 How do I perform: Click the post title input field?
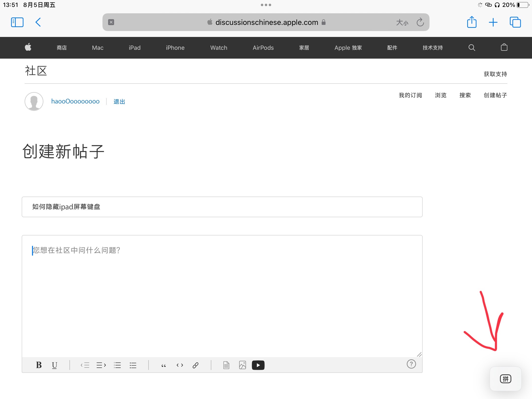pyautogui.click(x=222, y=207)
